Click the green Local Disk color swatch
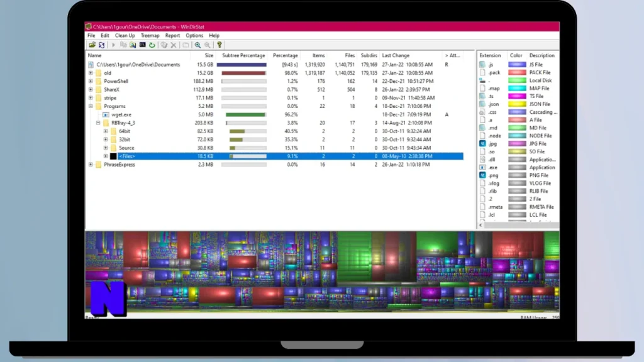644x362 pixels. pyautogui.click(x=517, y=80)
